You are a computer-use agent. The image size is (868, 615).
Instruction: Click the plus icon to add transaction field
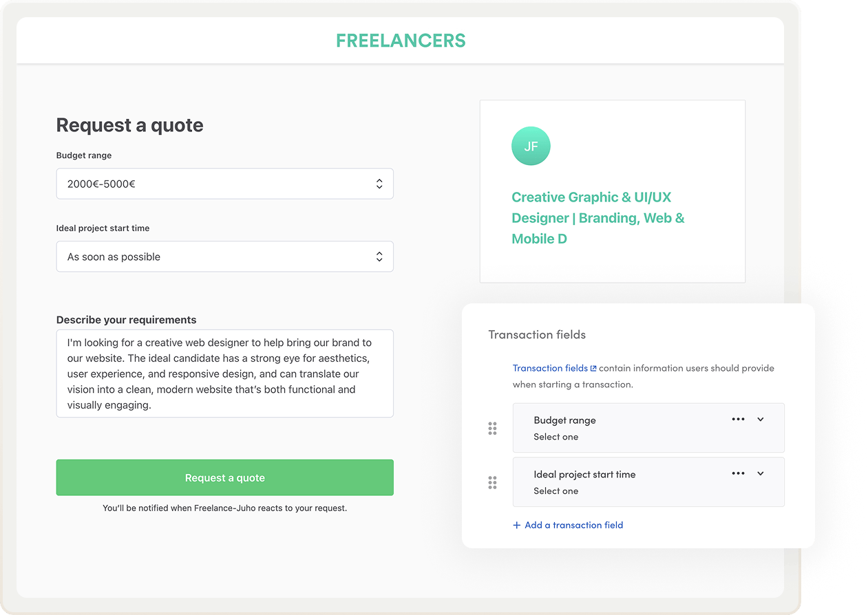517,526
